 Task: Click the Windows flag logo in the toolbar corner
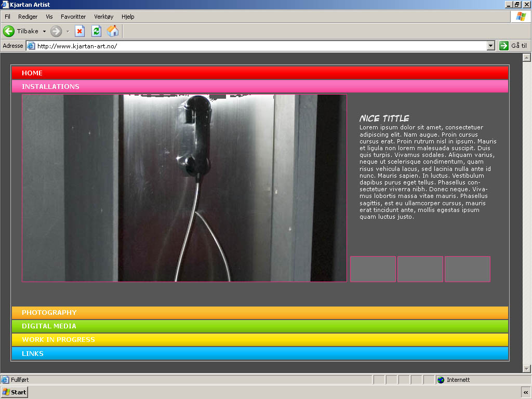coord(521,16)
